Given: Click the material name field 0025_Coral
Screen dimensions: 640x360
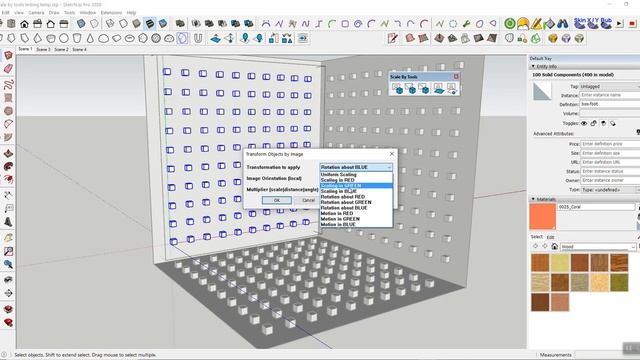Looking at the screenshot, I should click(596, 207).
